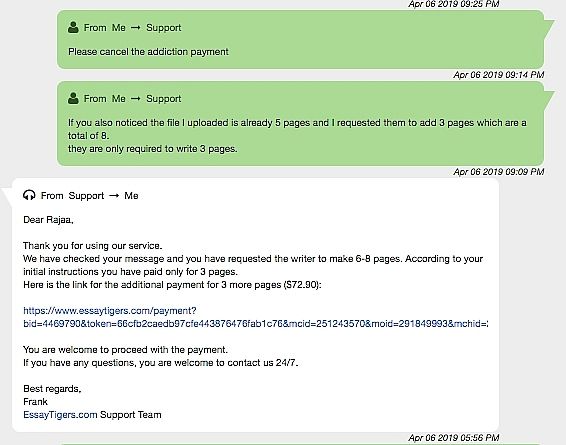
Task: Click arrow icon in From Support header
Action: click(x=114, y=196)
